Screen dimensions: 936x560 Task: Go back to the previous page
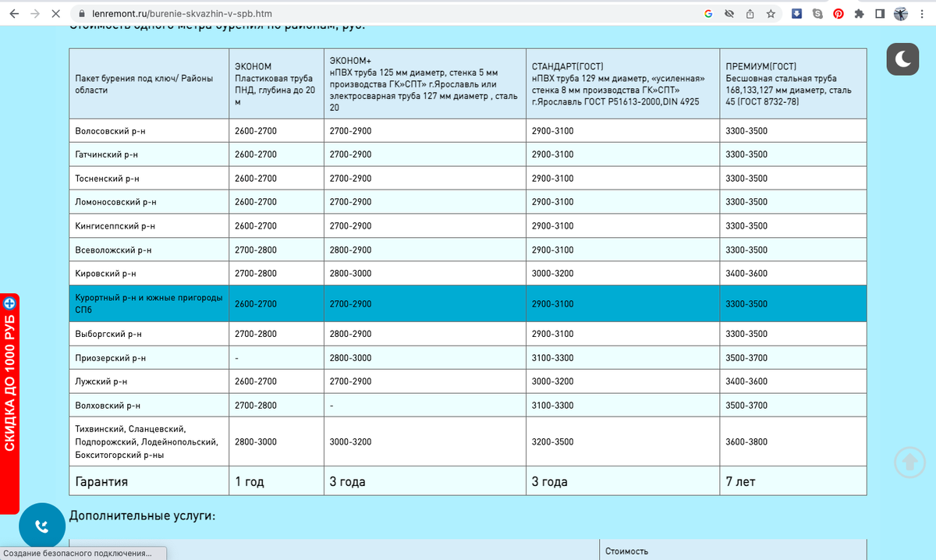click(x=15, y=14)
